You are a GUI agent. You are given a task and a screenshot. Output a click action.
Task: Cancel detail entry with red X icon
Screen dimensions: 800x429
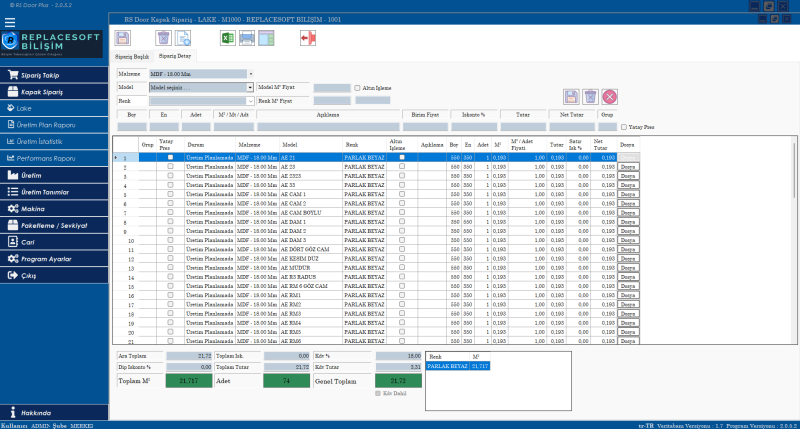coord(609,96)
